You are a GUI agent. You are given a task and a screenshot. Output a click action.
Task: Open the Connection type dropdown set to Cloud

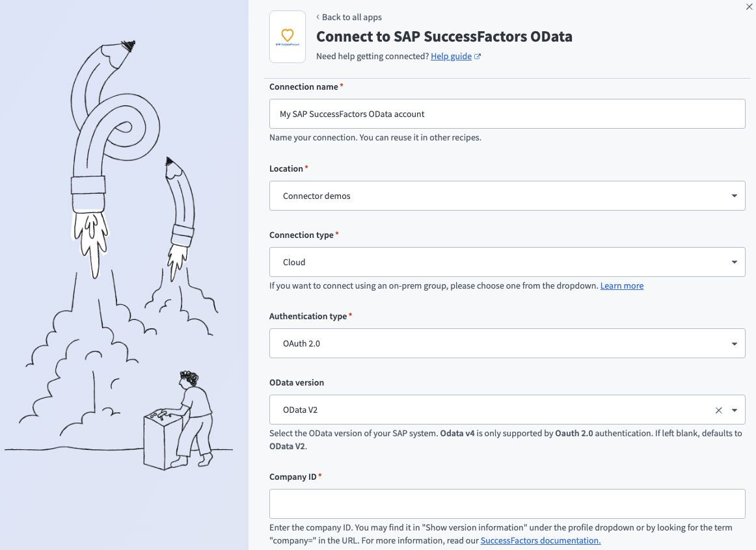pyautogui.click(x=507, y=261)
